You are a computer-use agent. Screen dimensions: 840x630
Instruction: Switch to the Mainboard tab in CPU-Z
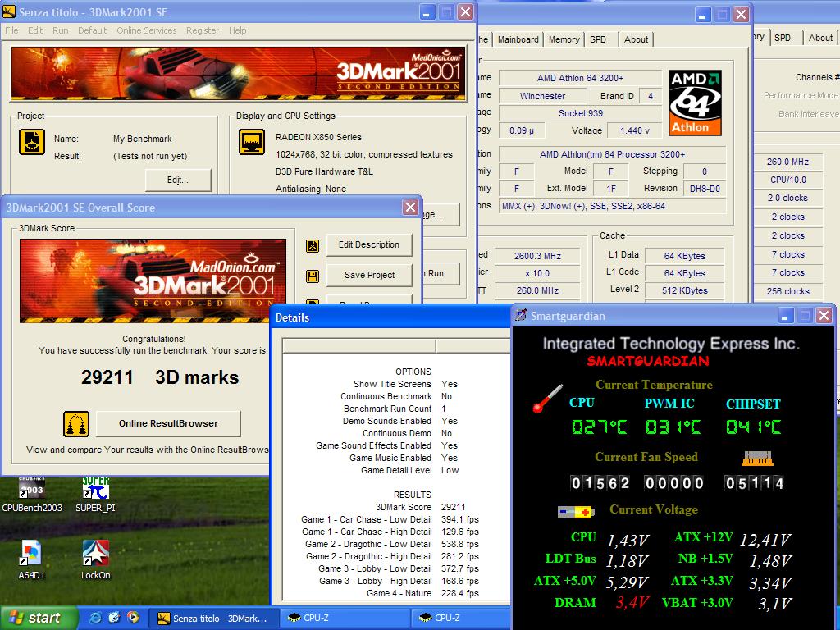point(518,39)
